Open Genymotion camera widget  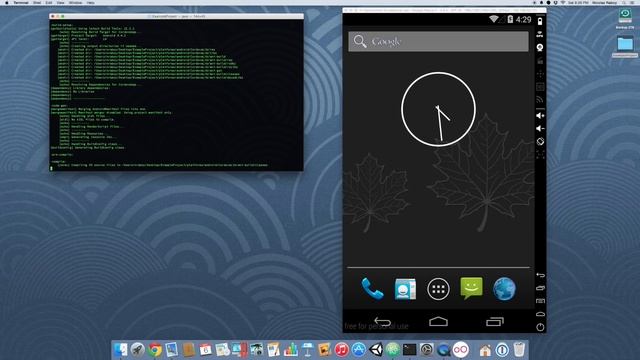point(540,48)
